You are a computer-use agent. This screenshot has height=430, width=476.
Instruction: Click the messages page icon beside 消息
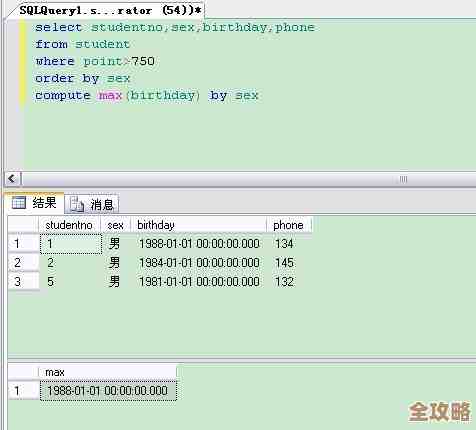[77, 204]
